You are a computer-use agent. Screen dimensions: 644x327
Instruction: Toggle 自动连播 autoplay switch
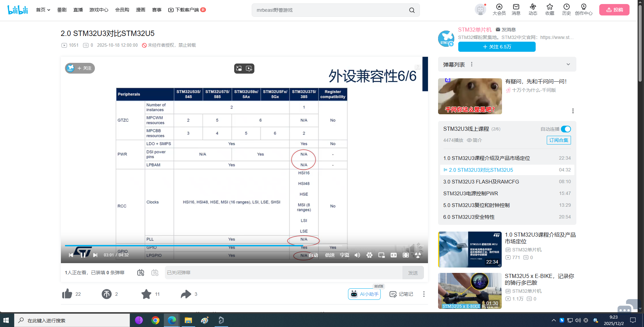(x=566, y=129)
